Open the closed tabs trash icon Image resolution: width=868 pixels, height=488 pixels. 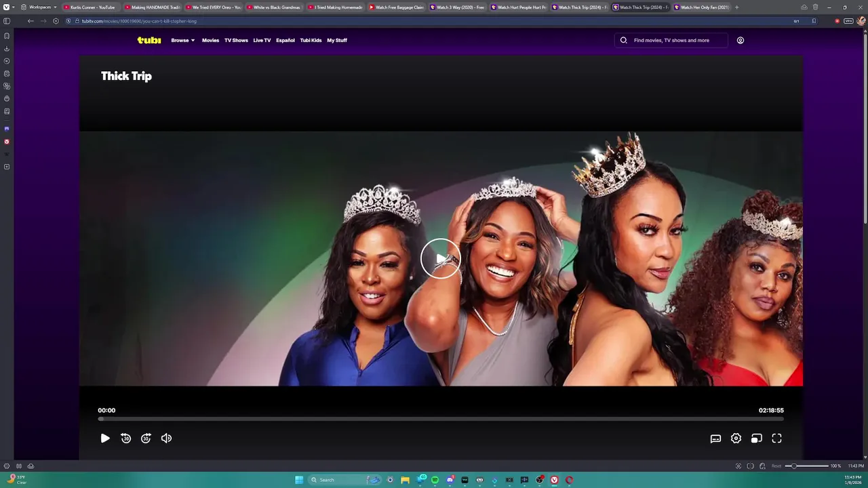(x=816, y=7)
